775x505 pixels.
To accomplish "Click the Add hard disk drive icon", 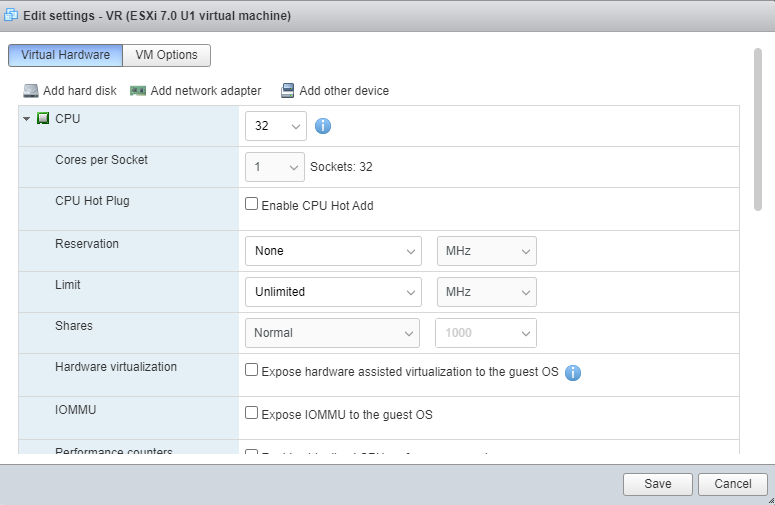I will [x=31, y=91].
